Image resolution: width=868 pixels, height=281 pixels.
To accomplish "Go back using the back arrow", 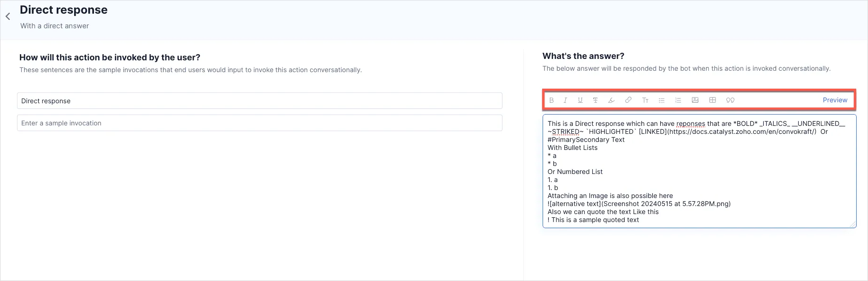I will [x=8, y=17].
